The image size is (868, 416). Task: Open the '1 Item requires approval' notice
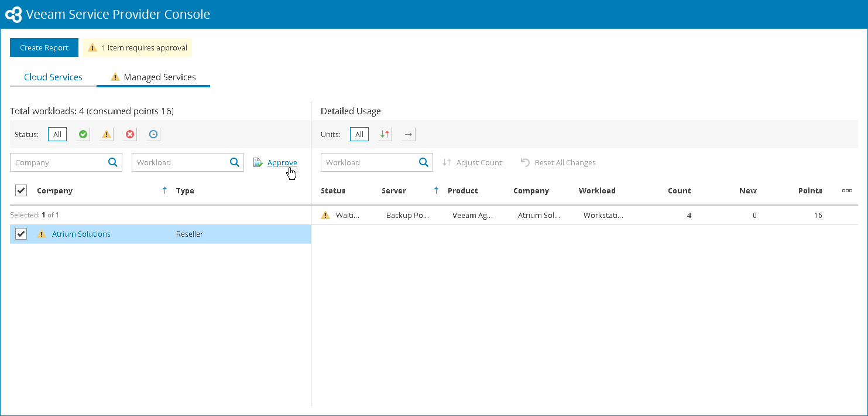[x=138, y=47]
